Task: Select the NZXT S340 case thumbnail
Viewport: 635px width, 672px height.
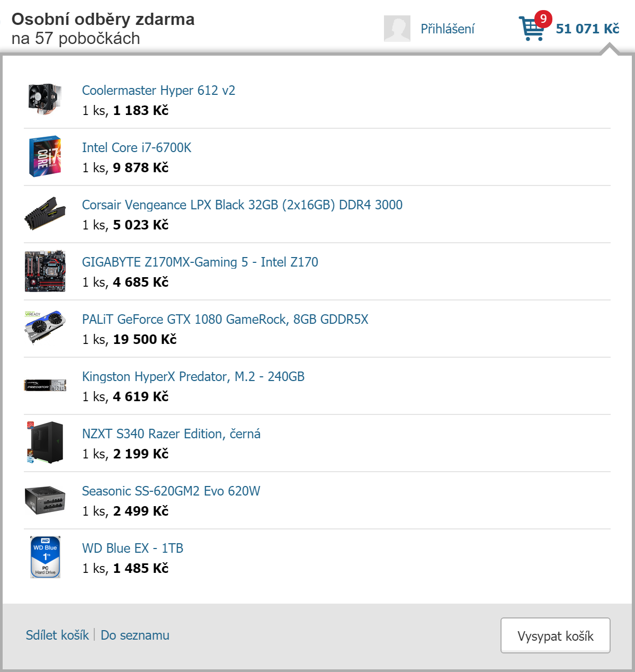Action: 46,443
